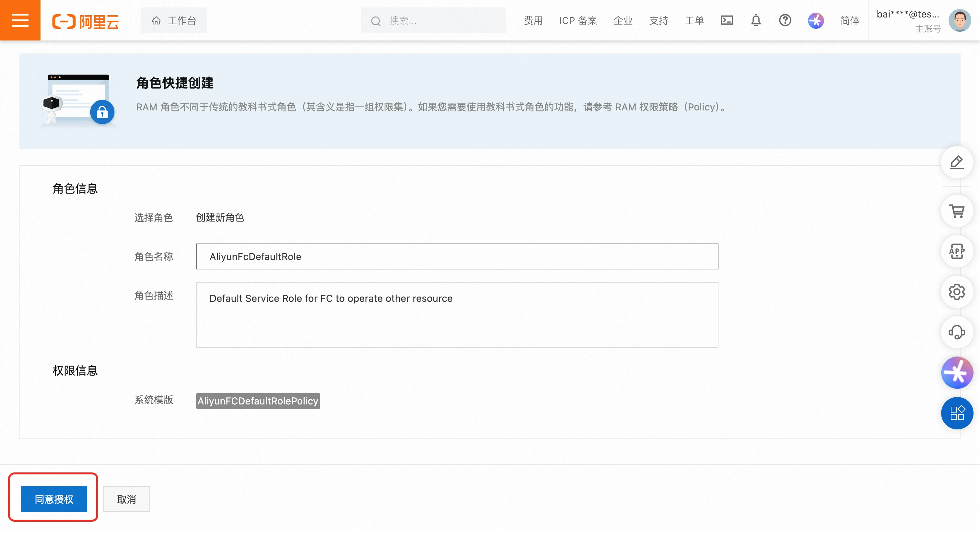Open account menu bai****@tes...
The image size is (980, 533).
(908, 15)
